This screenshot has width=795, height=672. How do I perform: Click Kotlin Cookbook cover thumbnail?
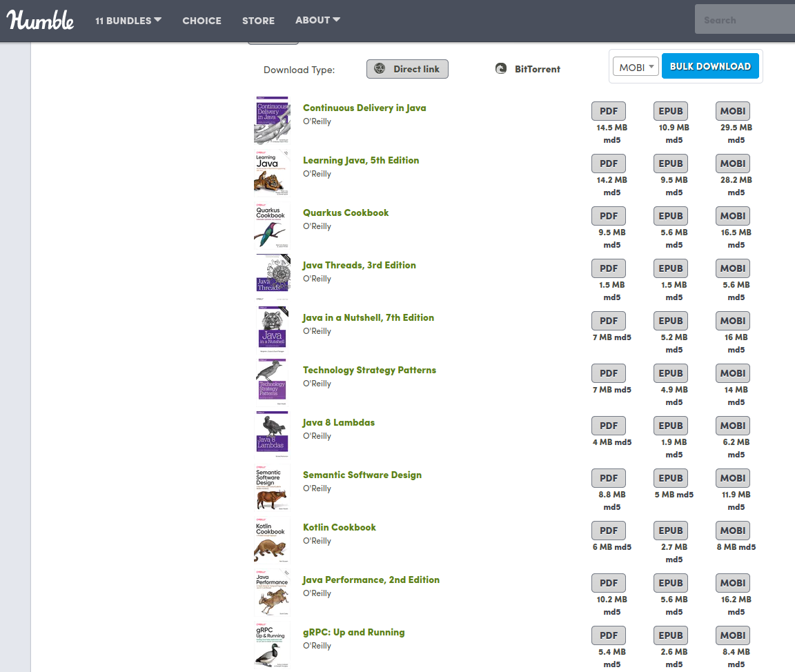point(273,540)
